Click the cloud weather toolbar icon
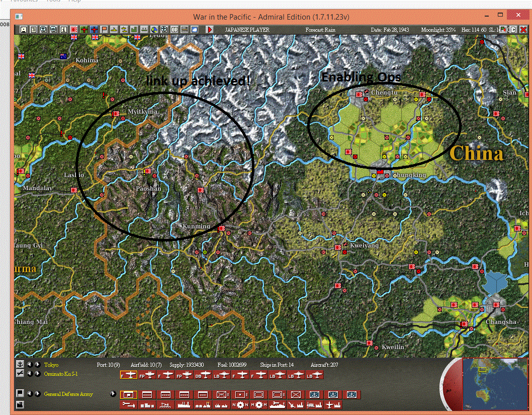 [x=195, y=30]
